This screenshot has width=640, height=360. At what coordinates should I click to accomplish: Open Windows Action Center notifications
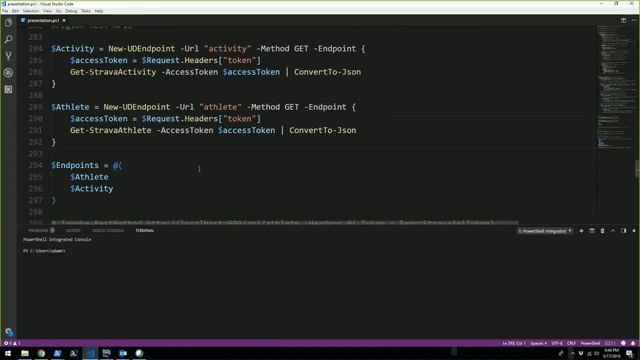point(630,353)
